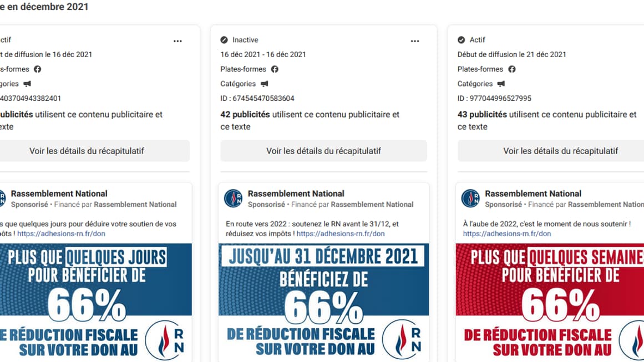Click red 'Quelques semaines' ad image

tap(550, 302)
